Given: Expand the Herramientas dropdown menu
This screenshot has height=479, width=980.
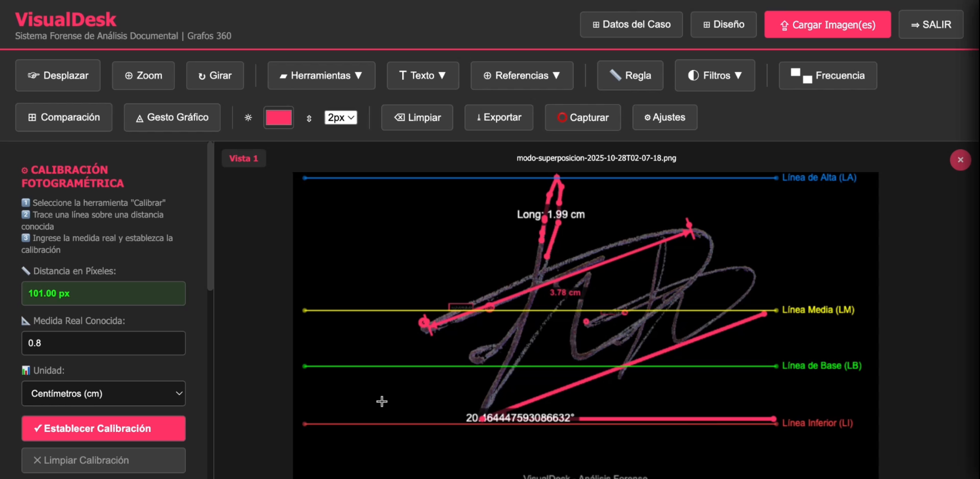Looking at the screenshot, I should (x=321, y=75).
